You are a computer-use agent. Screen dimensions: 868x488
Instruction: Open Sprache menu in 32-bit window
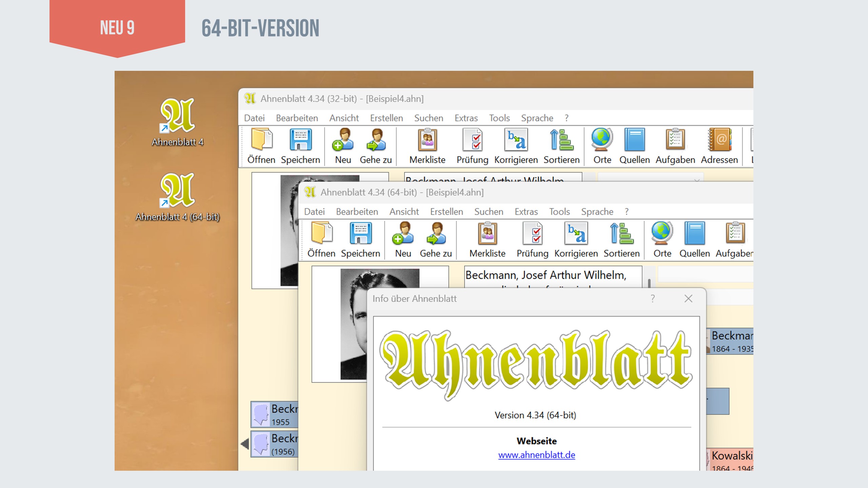coord(537,118)
